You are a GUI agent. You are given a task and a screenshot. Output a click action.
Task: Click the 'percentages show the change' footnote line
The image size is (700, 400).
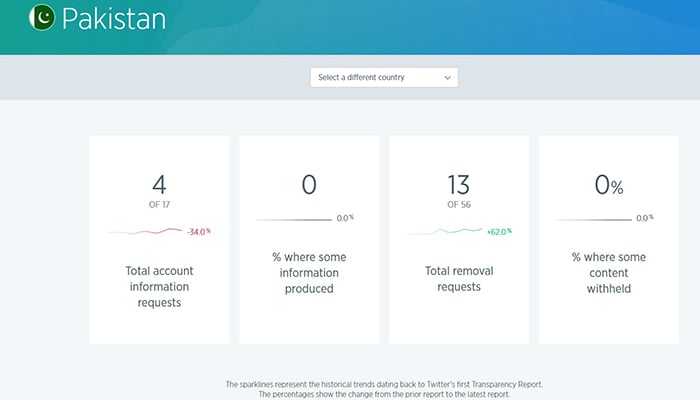pyautogui.click(x=384, y=395)
